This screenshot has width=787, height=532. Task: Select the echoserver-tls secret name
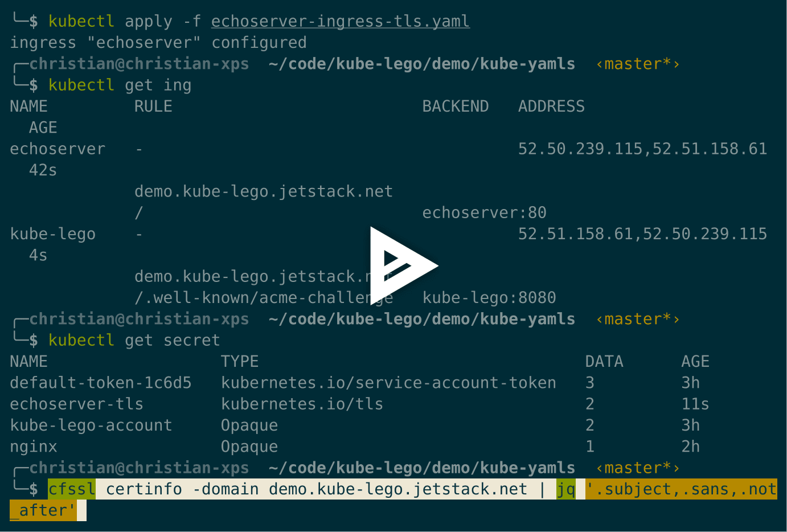tap(76, 403)
